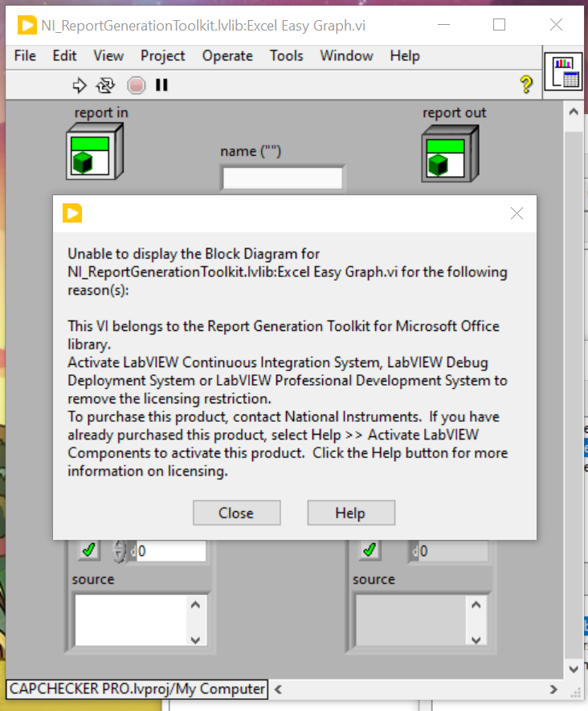Click the Help button in the dialog
The width and height of the screenshot is (588, 711).
(x=351, y=513)
